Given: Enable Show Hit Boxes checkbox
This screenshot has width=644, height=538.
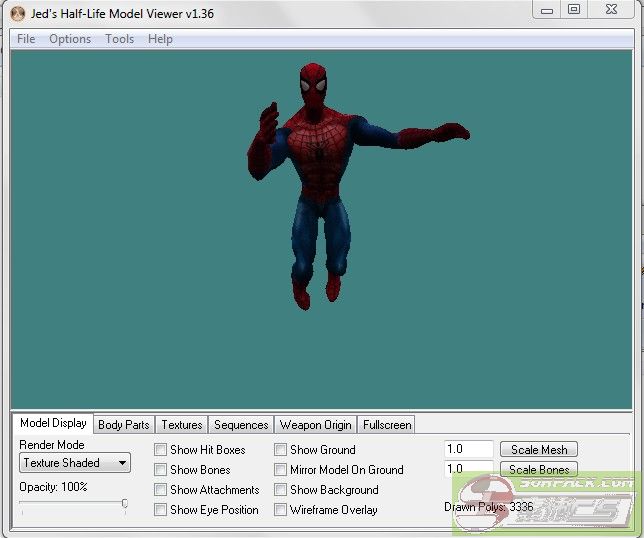Looking at the screenshot, I should tap(160, 450).
